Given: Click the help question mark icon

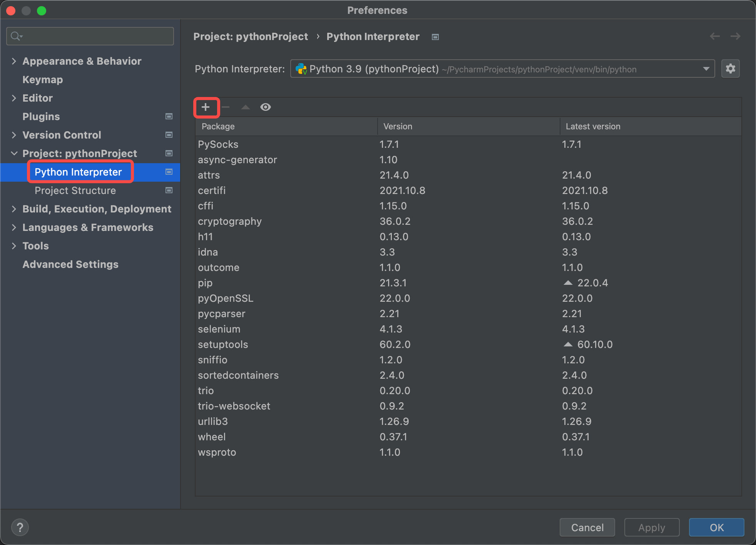Looking at the screenshot, I should click(x=20, y=527).
